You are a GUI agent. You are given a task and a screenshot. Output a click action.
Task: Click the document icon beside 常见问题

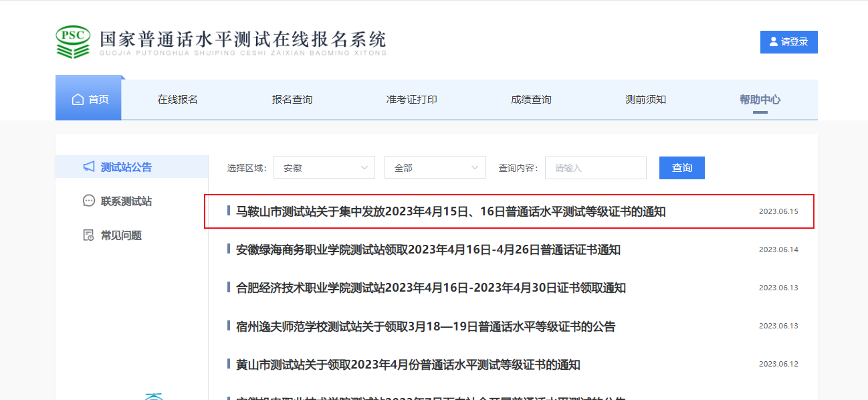pos(88,235)
